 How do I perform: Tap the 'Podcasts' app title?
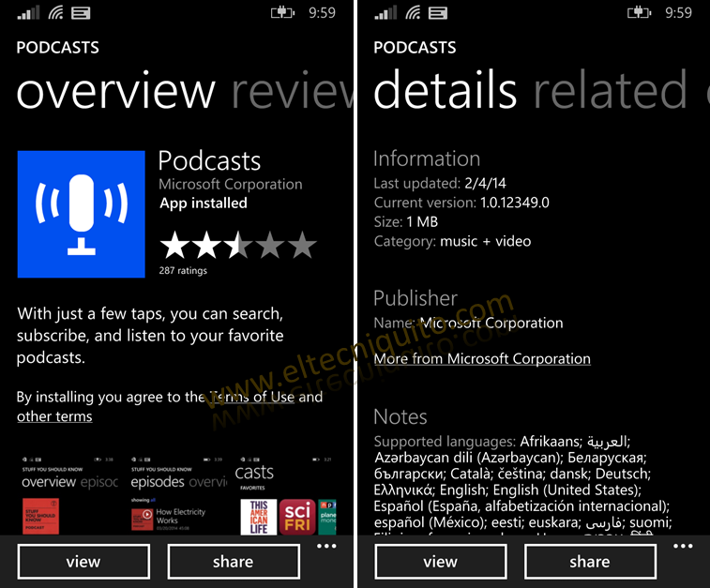[x=210, y=161]
